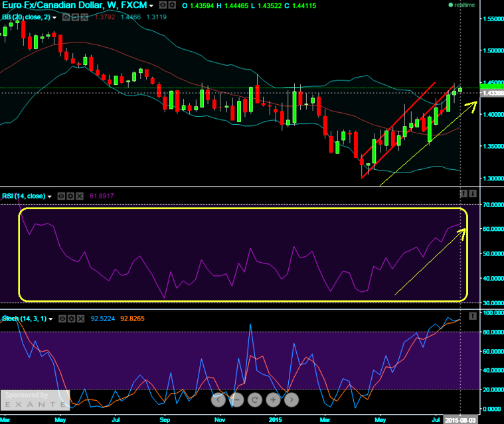Move the RSI pane down
Viewport: 504px width, 424px height.
pos(473,193)
